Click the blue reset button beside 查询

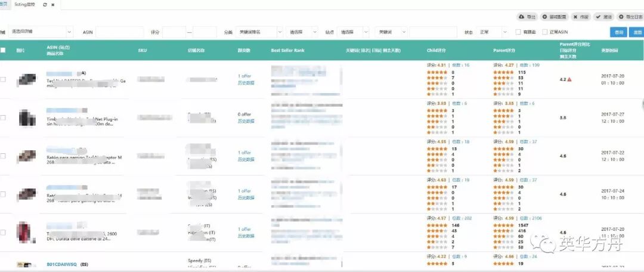[x=637, y=32]
